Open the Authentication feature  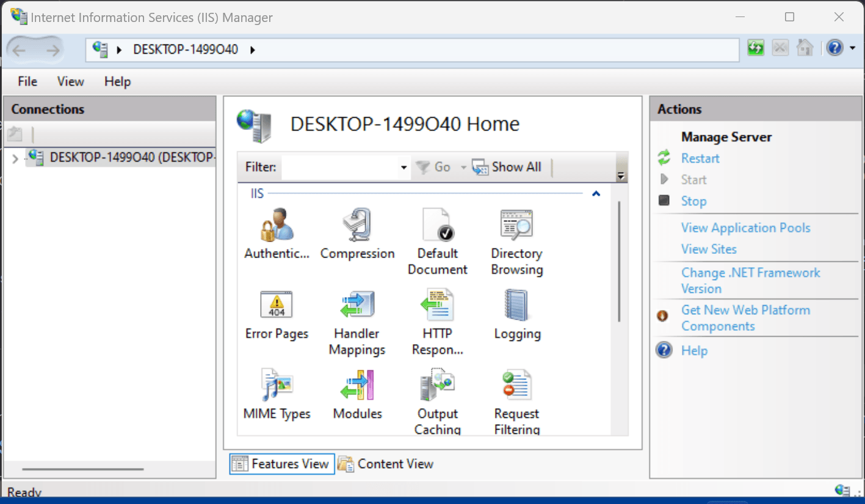tap(277, 229)
